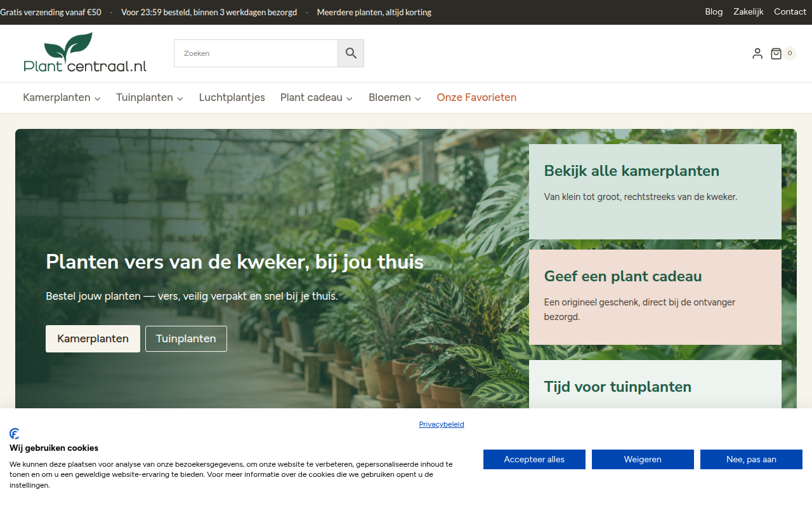Open the Blog link in top bar
Viewport: 812px width, 508px height.
[714, 12]
